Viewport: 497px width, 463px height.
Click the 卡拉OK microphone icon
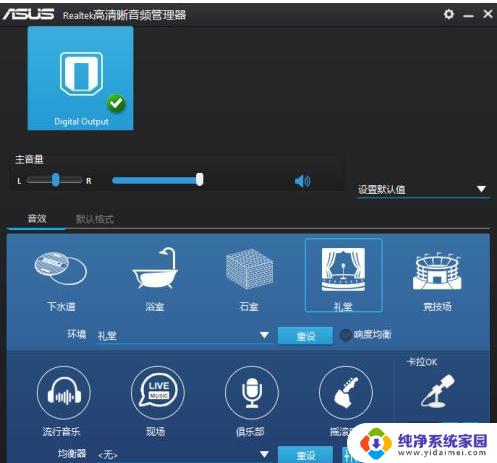click(437, 391)
